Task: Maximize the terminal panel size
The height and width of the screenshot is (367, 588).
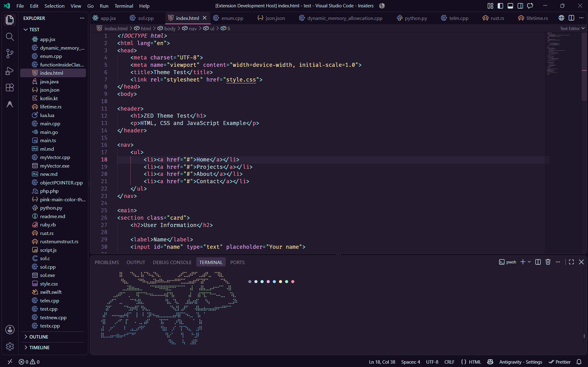Action: pos(571,262)
